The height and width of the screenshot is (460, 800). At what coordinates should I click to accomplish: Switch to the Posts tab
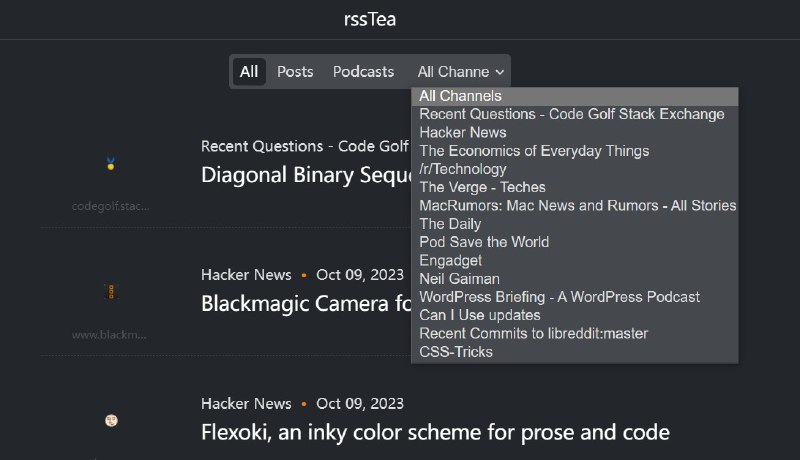coord(295,72)
